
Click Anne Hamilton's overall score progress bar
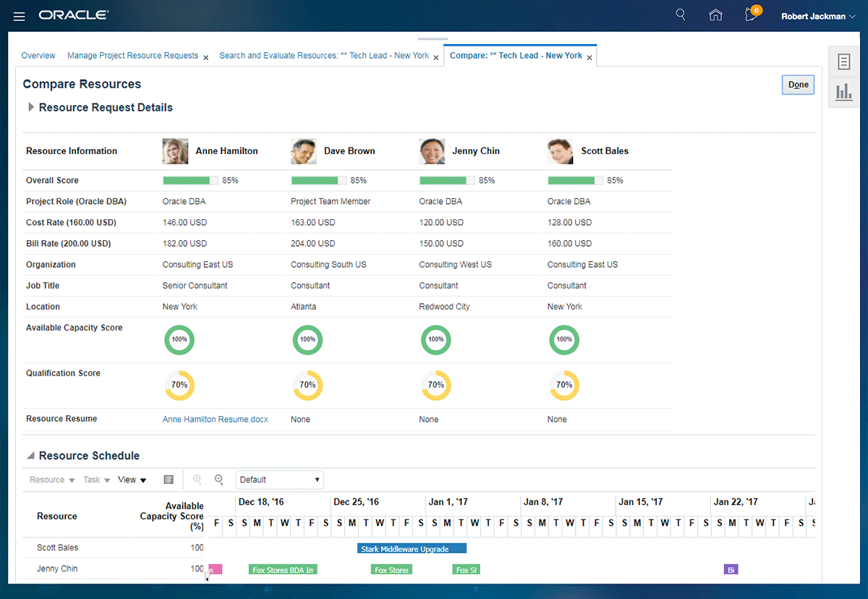[190, 181]
